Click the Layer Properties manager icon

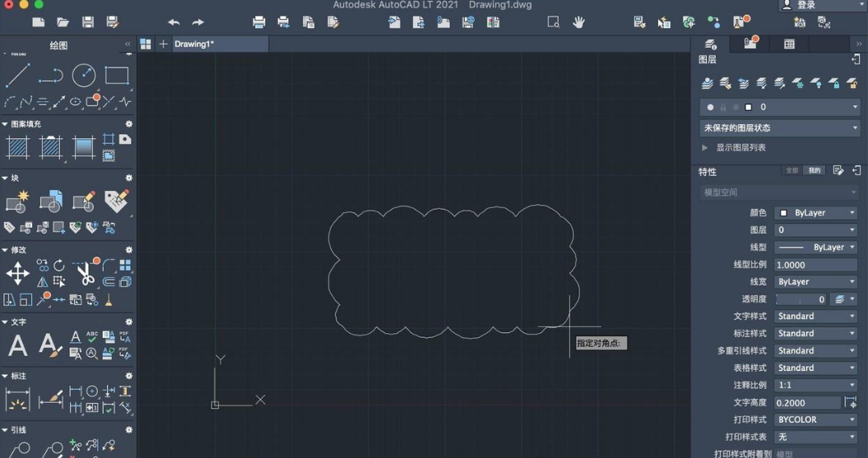coord(707,83)
